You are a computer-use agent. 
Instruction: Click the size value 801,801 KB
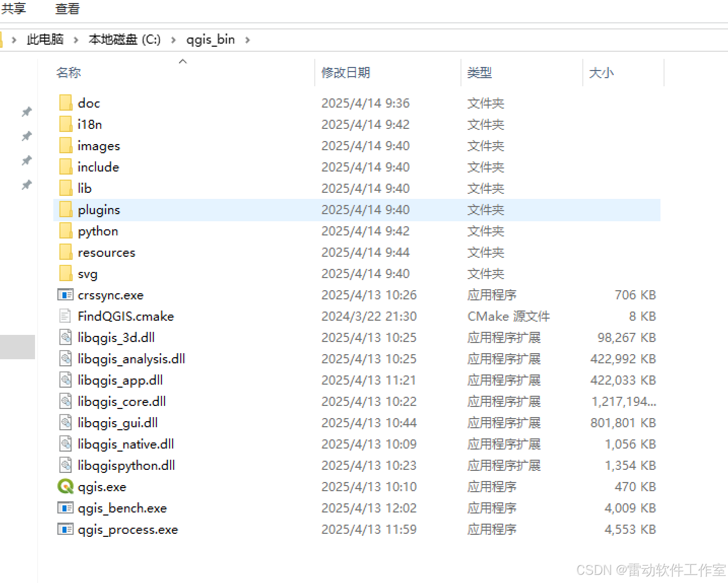[x=623, y=423]
